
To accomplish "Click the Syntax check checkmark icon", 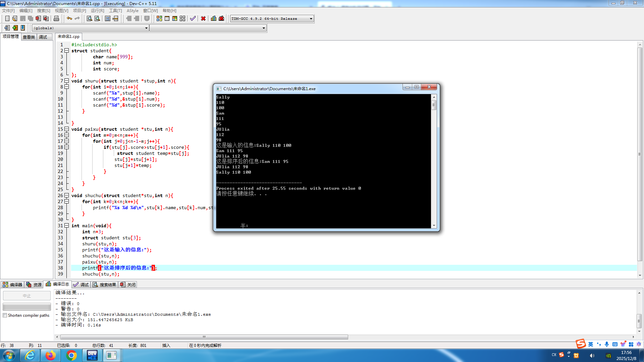I will [x=193, y=18].
